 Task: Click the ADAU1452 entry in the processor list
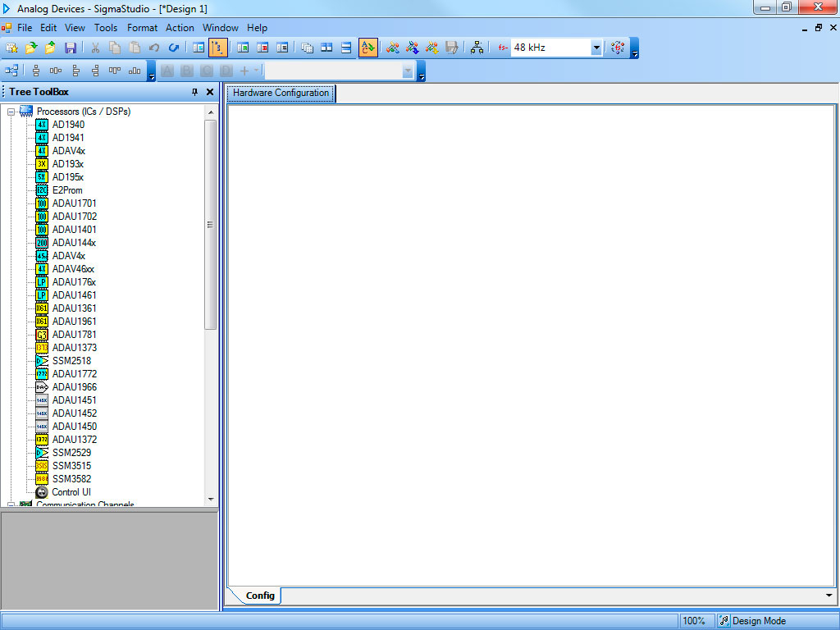74,413
